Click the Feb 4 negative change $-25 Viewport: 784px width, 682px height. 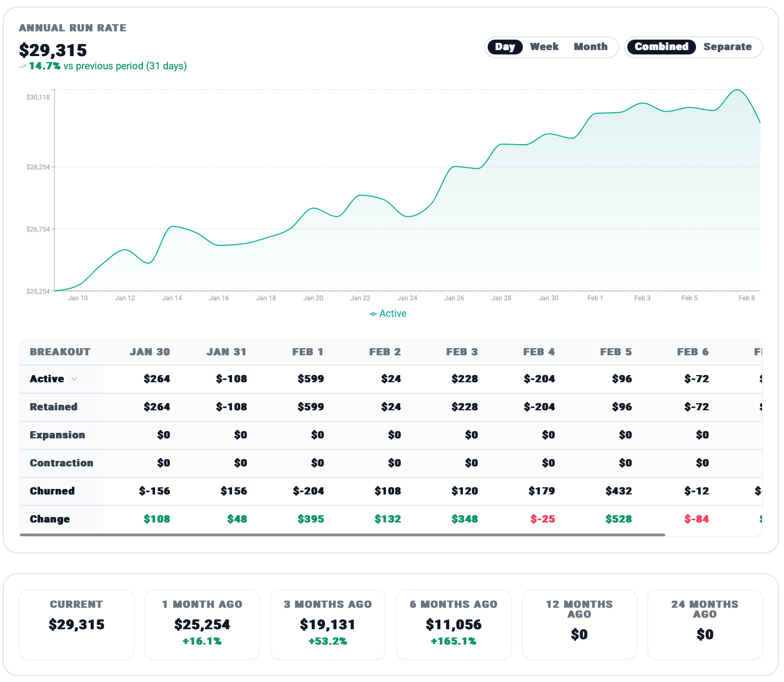pyautogui.click(x=542, y=519)
